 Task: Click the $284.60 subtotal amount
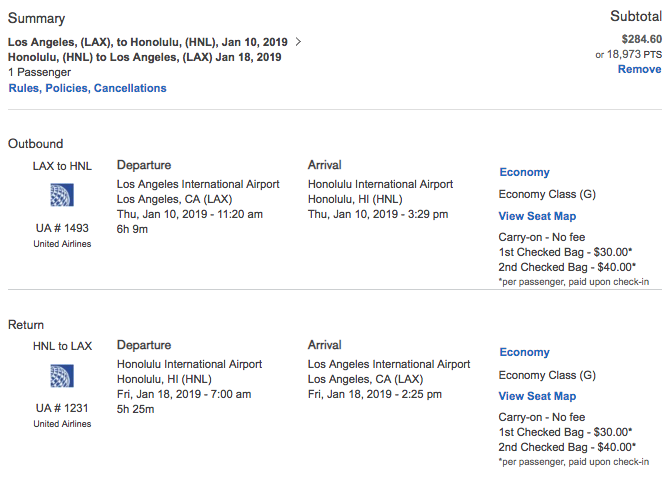pyautogui.click(x=641, y=39)
